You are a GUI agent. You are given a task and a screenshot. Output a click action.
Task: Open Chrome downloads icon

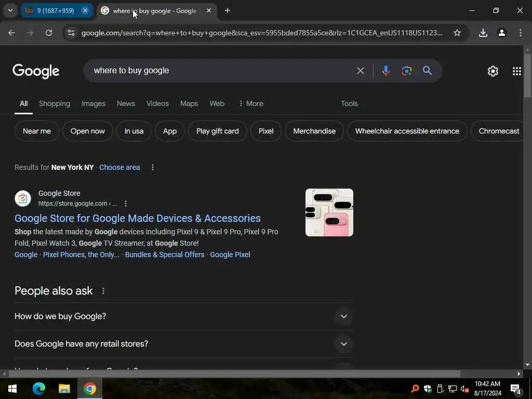[x=483, y=33]
